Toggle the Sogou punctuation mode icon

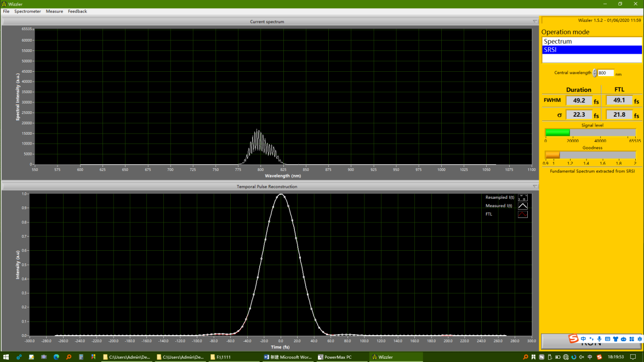(x=591, y=339)
